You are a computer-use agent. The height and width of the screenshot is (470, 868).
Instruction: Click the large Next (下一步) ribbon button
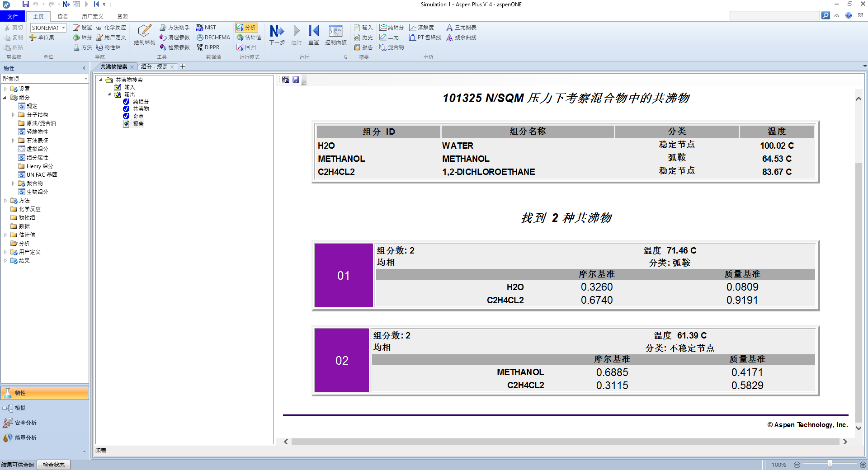[x=277, y=35]
